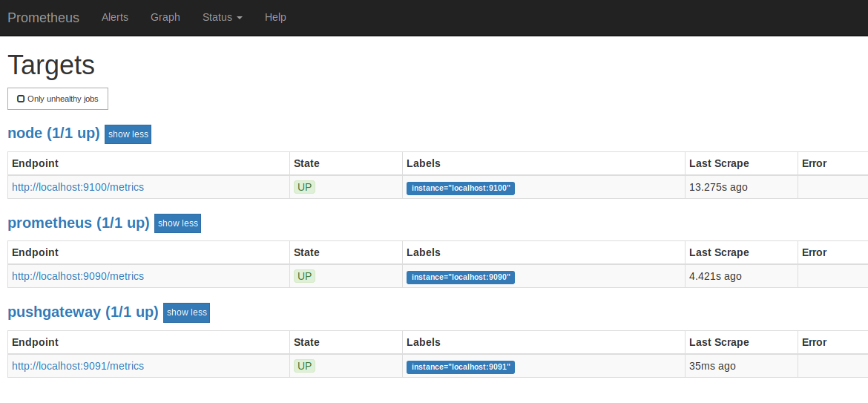Click the UP state badge for node
The height and width of the screenshot is (403, 868).
[304, 187]
